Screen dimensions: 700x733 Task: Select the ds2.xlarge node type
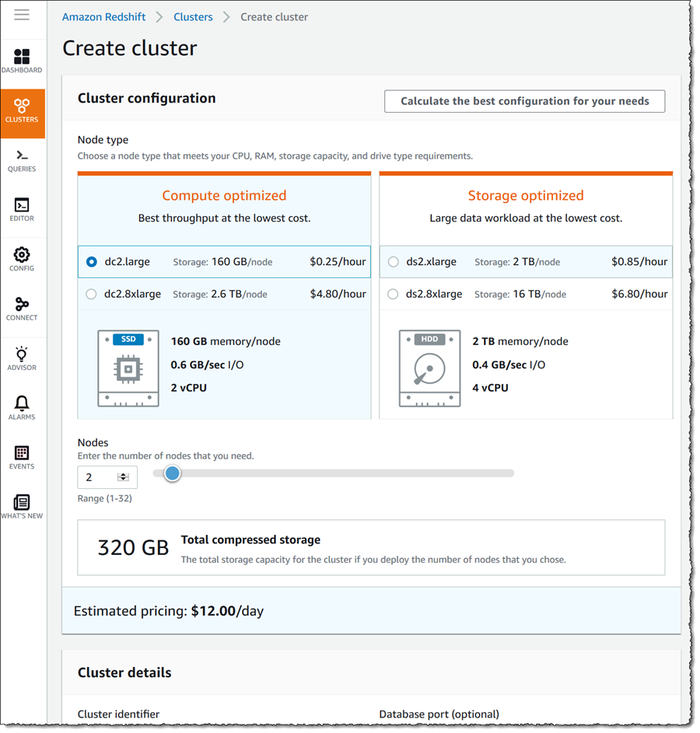394,262
